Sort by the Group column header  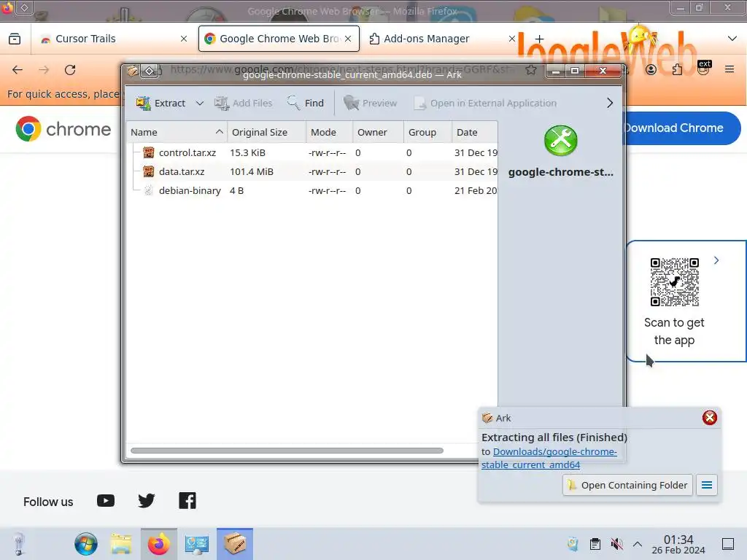click(427, 132)
